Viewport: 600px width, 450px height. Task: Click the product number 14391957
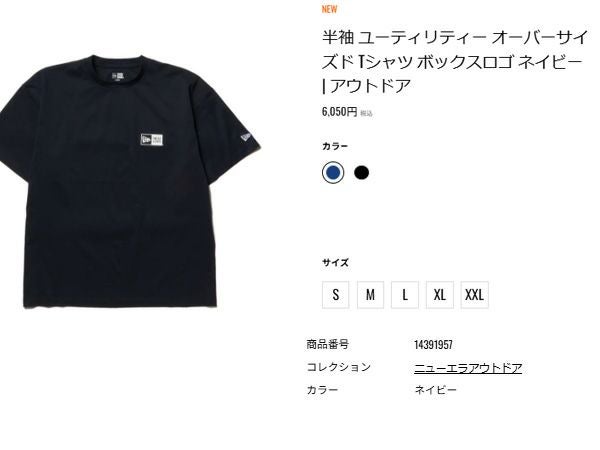pos(433,345)
